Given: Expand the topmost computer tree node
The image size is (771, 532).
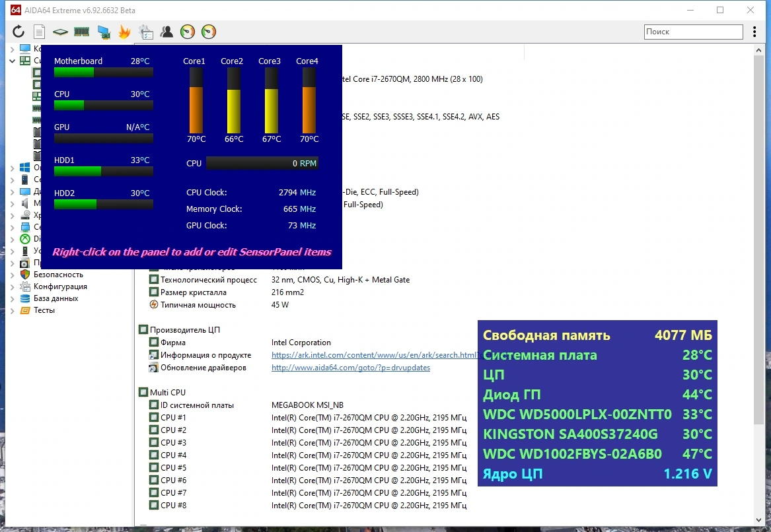Looking at the screenshot, I should [13, 49].
